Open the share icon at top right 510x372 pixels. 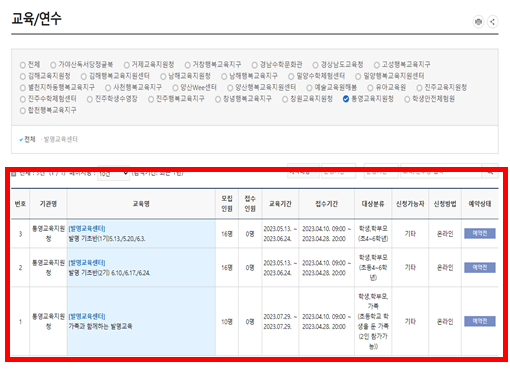click(492, 22)
